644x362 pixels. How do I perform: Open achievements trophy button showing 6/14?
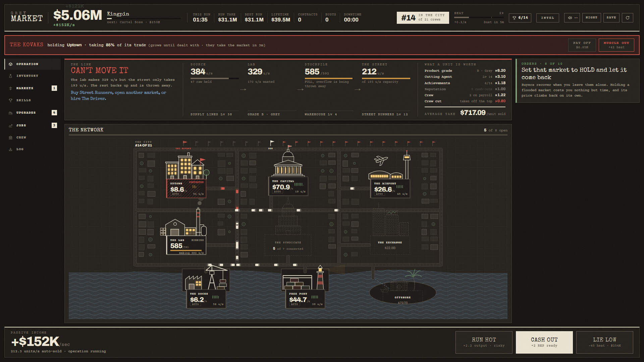pos(520,18)
